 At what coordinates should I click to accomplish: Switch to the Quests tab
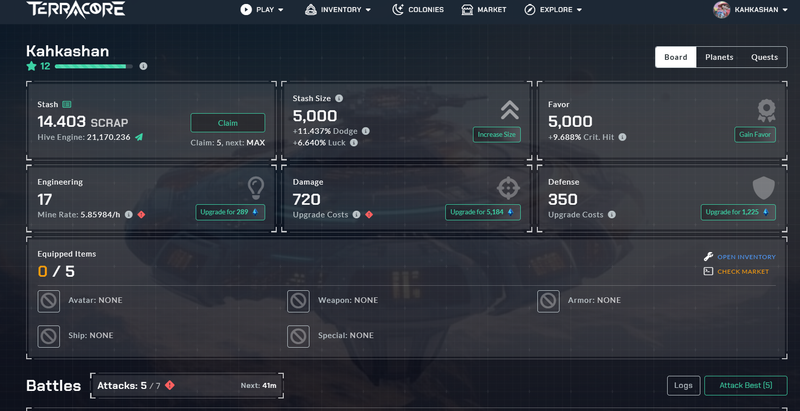[x=764, y=57]
